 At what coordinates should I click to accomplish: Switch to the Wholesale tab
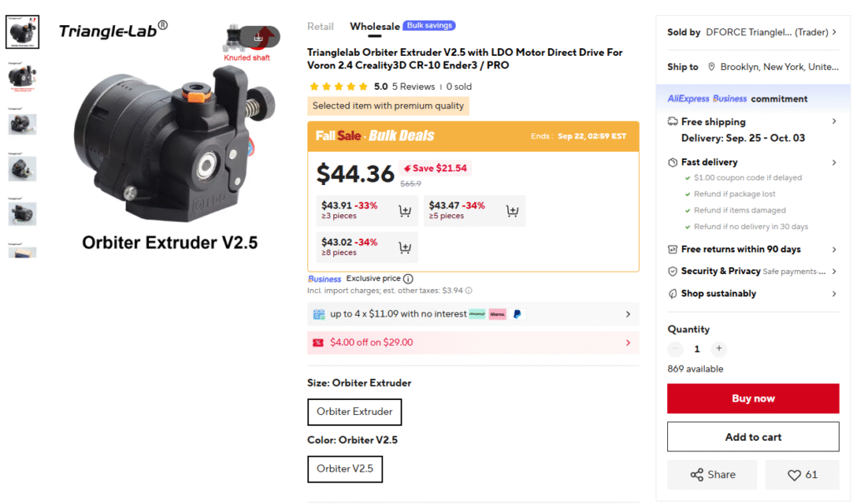(x=375, y=27)
